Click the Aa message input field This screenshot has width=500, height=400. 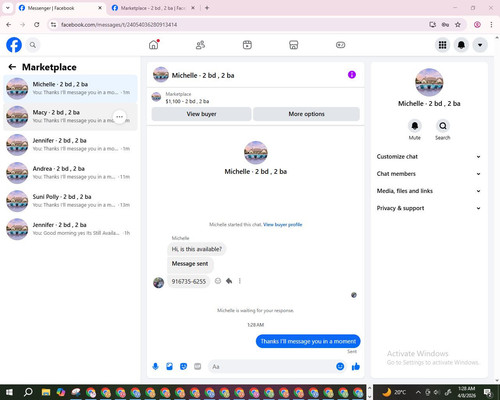click(x=272, y=367)
